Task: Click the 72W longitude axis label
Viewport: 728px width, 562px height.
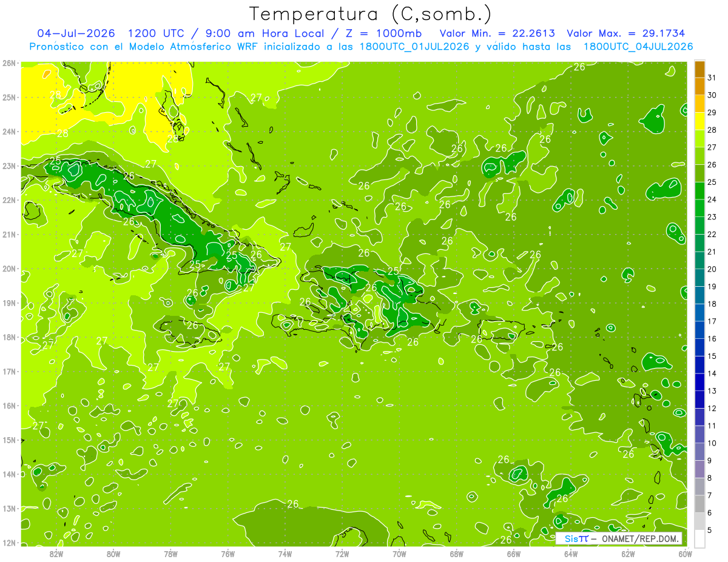Action: tap(342, 554)
